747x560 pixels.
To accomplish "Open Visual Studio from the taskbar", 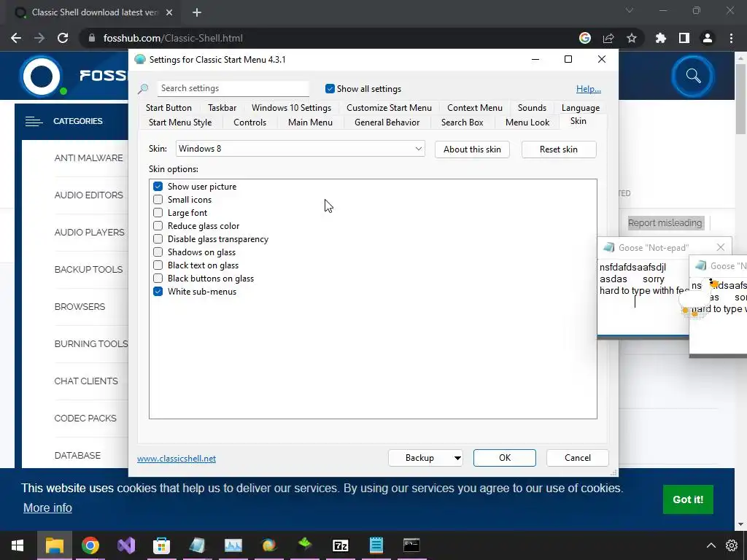I will [126, 545].
